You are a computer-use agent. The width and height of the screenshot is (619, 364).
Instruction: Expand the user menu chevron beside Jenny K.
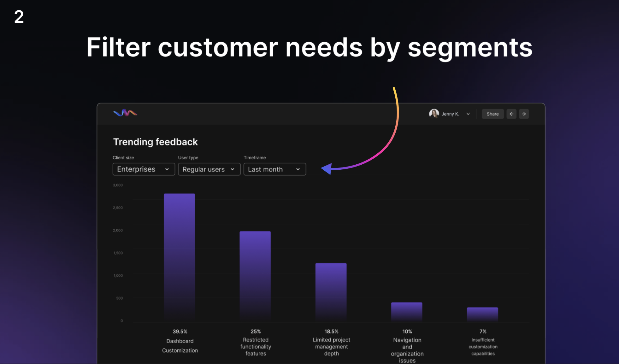point(468,114)
